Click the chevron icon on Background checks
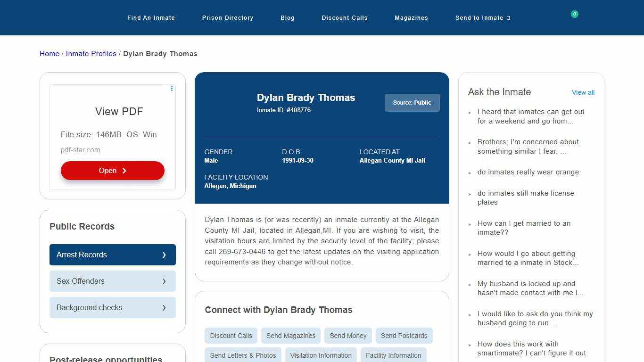 (164, 307)
